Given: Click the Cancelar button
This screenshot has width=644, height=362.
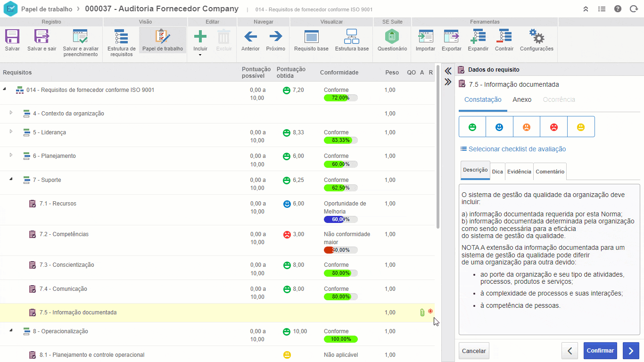Looking at the screenshot, I should pos(474,351).
